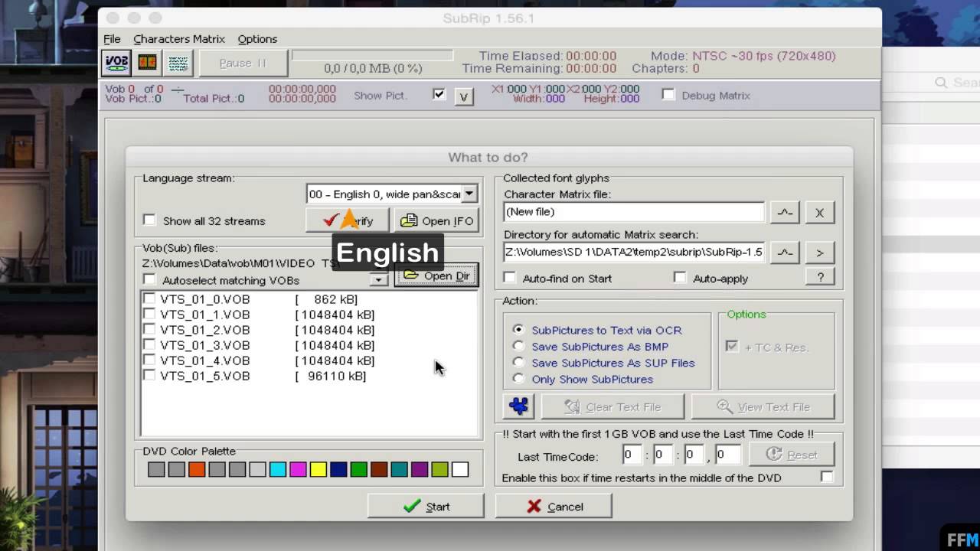Pick the orange palette swatch
The image size is (980, 551).
[x=197, y=470]
